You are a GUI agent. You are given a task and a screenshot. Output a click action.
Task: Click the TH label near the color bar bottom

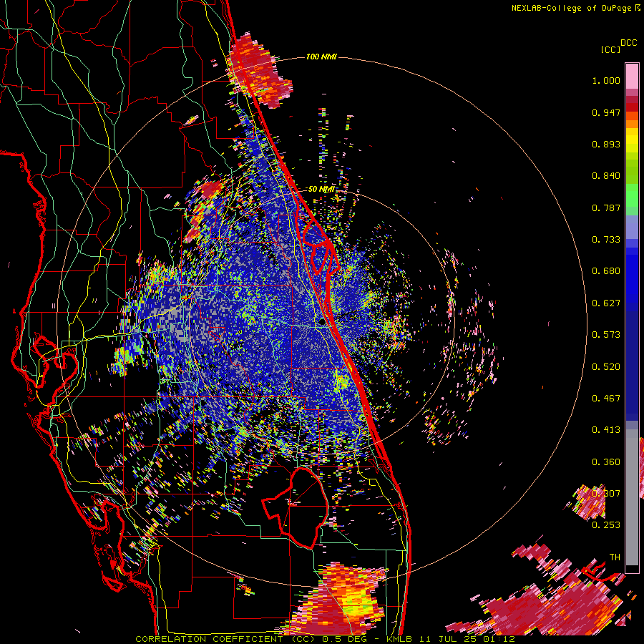click(615, 557)
